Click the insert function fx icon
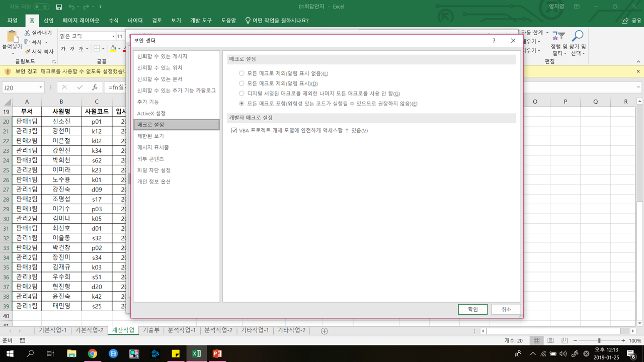The width and height of the screenshot is (644, 362). pyautogui.click(x=95, y=87)
